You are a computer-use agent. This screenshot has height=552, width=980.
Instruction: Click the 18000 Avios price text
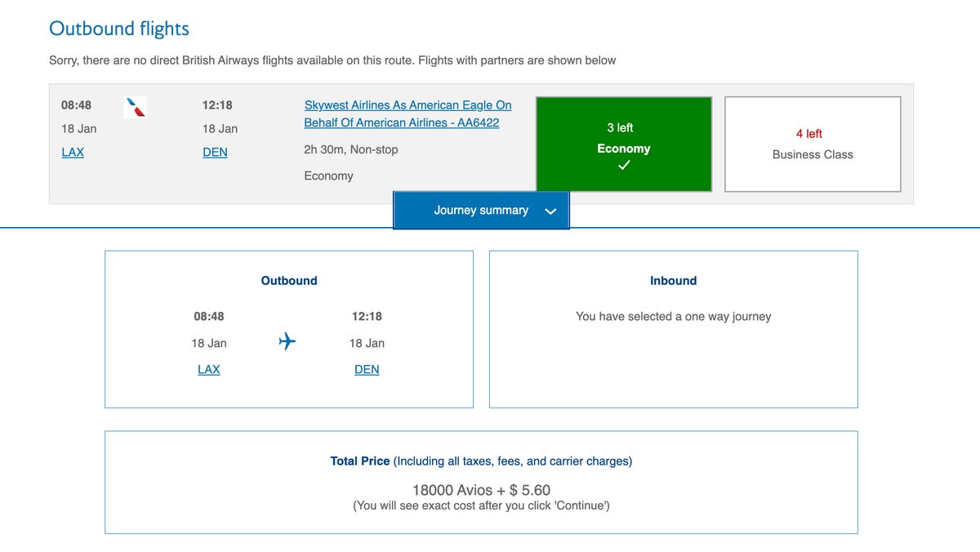(x=480, y=490)
